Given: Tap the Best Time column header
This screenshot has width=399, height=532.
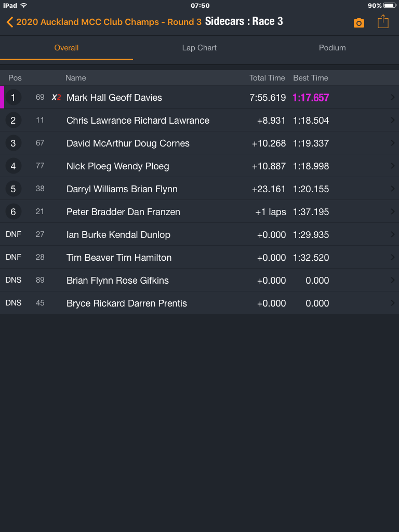Looking at the screenshot, I should [311, 78].
